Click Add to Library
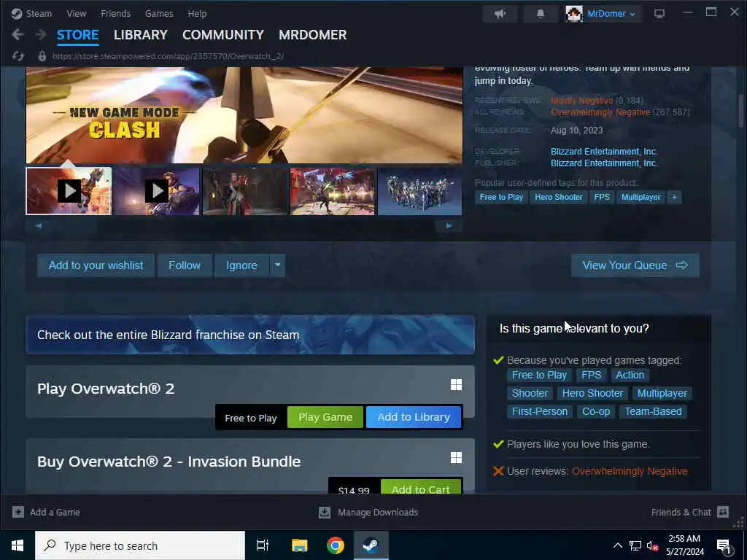 [414, 417]
